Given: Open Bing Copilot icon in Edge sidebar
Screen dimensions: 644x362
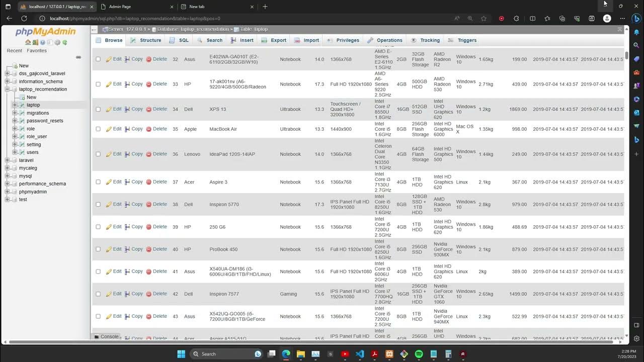Looking at the screenshot, I should (636, 19).
